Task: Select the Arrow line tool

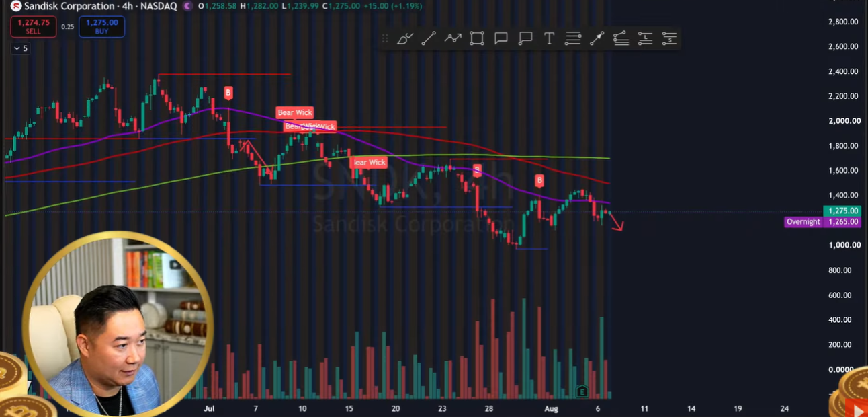Action: (597, 38)
